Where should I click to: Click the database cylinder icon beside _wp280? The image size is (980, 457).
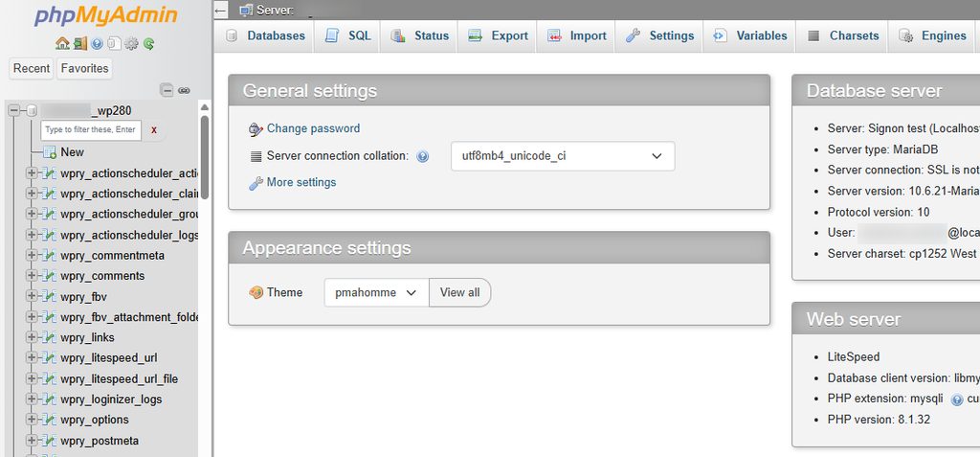(32, 111)
